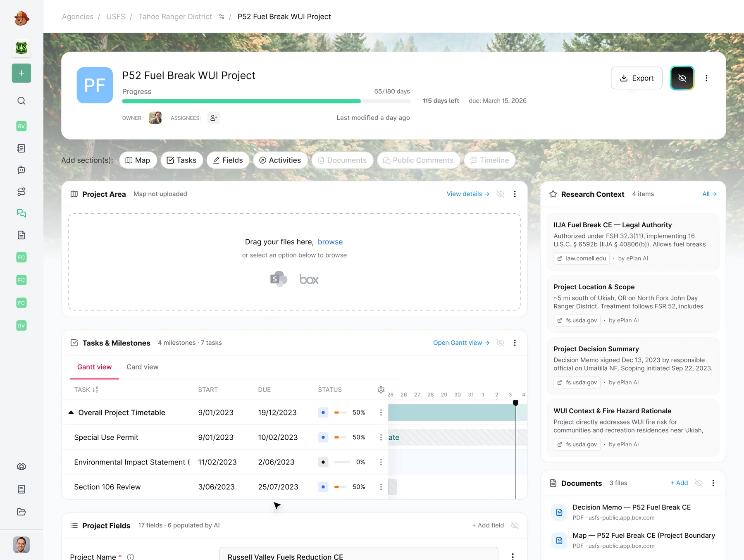Viewport: 744px width, 560px height.
Task: Collapse the Overall Project Timetable row
Action: [x=71, y=412]
